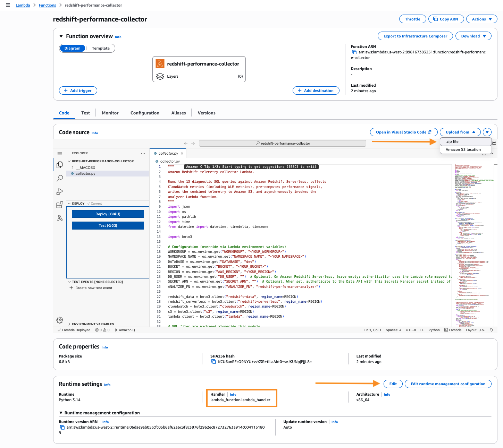Click the errors and warnings status indicator
The height and width of the screenshot is (448, 503).
click(x=102, y=330)
